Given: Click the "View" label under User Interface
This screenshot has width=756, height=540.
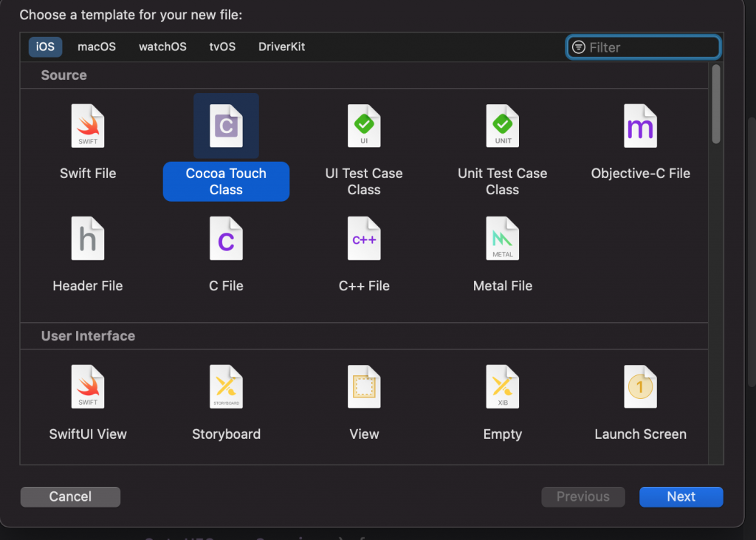Looking at the screenshot, I should (364, 434).
